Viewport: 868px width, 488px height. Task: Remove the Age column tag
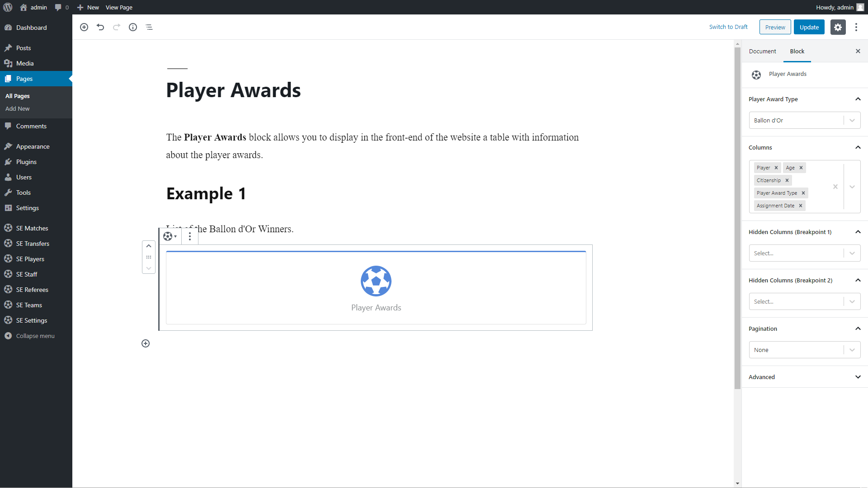pyautogui.click(x=801, y=168)
